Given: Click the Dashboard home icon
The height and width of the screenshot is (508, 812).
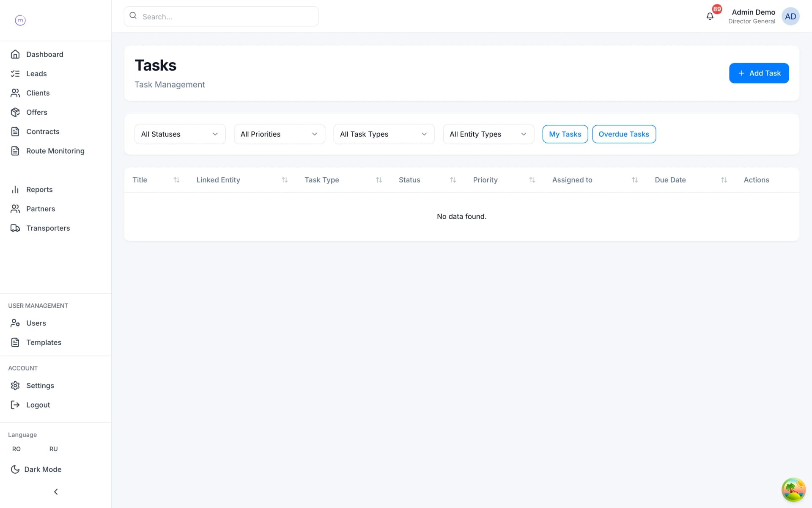Looking at the screenshot, I should 15,54.
